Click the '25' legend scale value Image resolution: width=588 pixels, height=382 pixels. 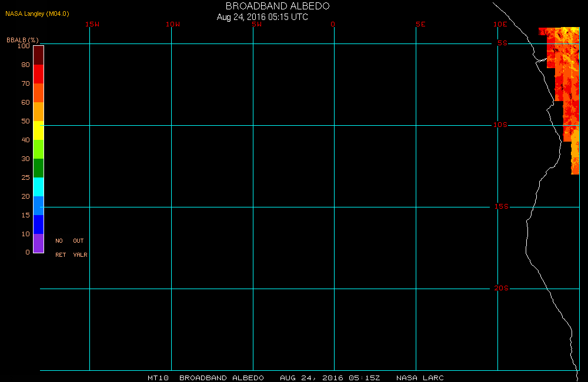click(x=25, y=177)
